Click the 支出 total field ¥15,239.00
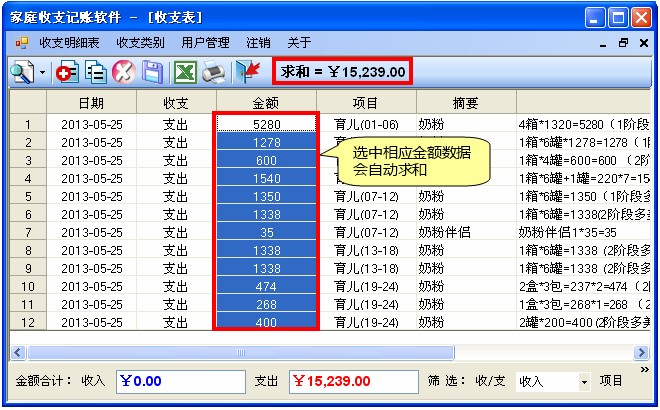This screenshot has width=660, height=410. [354, 381]
